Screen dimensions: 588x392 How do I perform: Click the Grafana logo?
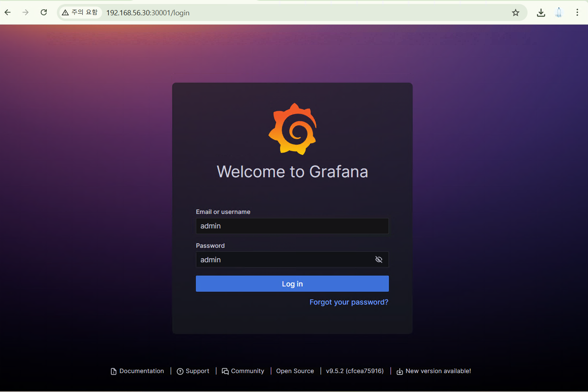click(293, 129)
